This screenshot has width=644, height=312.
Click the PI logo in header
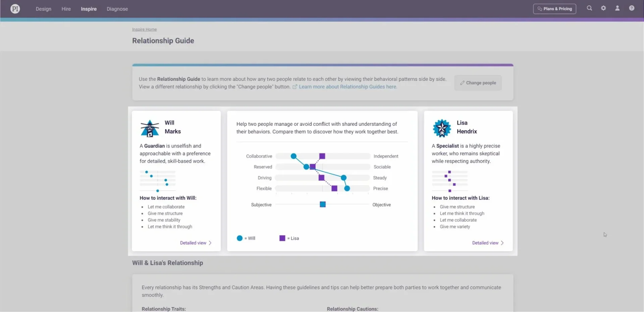point(15,9)
